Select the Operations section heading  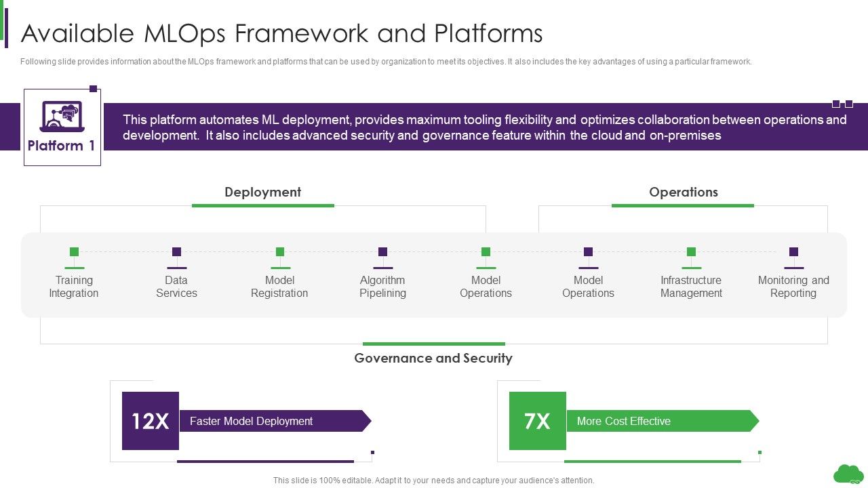[683, 192]
